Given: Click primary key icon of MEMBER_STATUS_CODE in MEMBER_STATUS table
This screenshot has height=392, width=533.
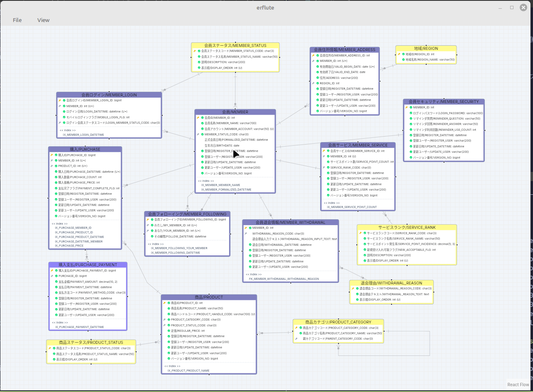Looking at the screenshot, I should pos(194,51).
